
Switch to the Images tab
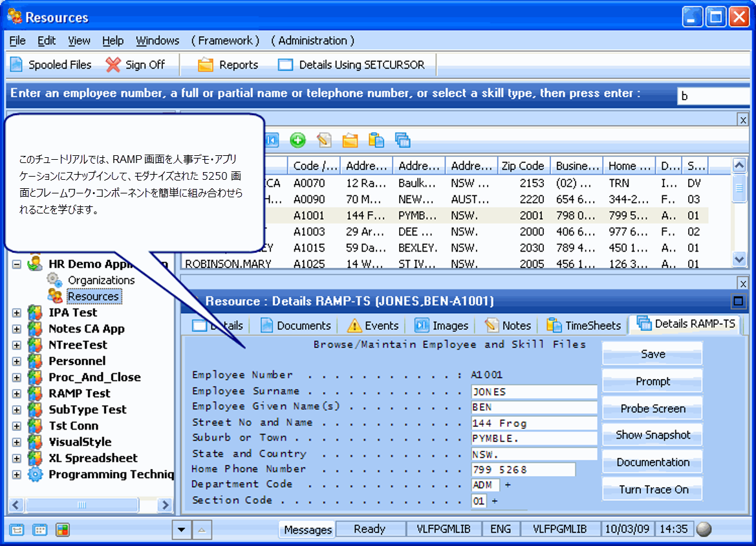(441, 325)
